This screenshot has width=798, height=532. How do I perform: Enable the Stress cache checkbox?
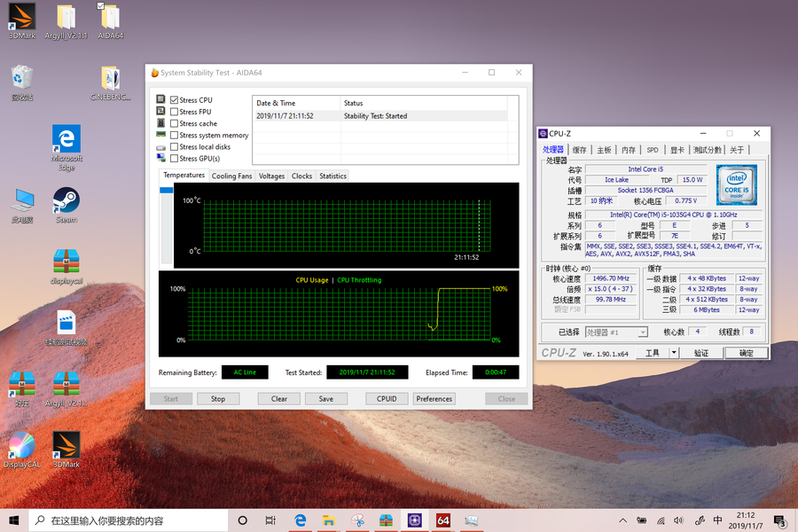[x=174, y=124]
